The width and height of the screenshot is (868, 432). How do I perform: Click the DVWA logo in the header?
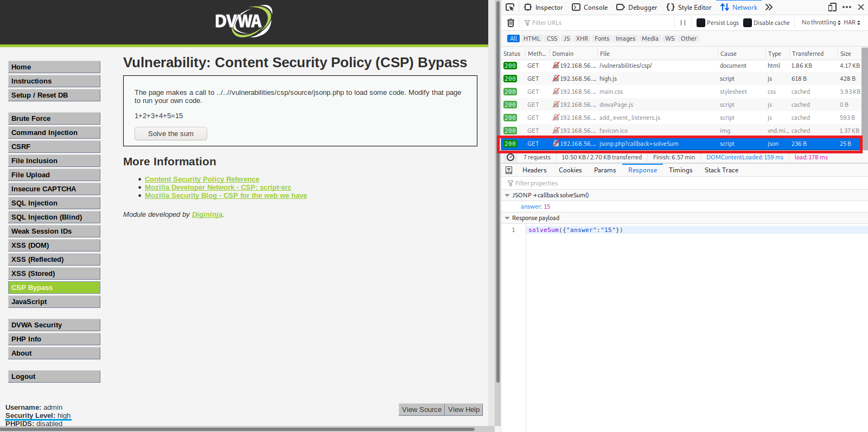[244, 21]
